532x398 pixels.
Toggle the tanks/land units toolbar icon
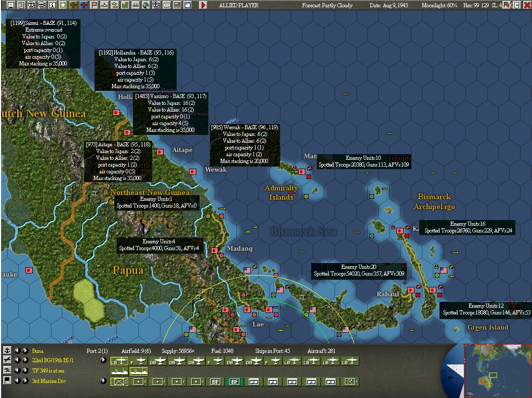[x=136, y=5]
